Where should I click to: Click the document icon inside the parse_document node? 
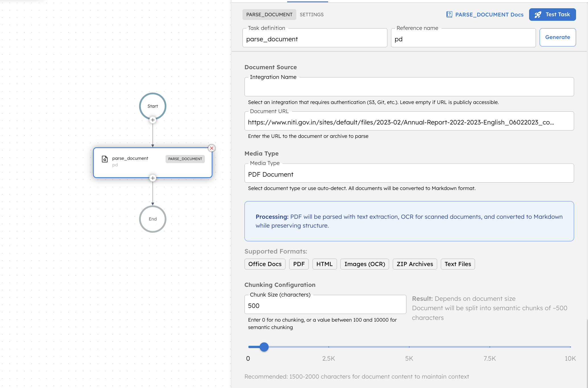(x=105, y=159)
